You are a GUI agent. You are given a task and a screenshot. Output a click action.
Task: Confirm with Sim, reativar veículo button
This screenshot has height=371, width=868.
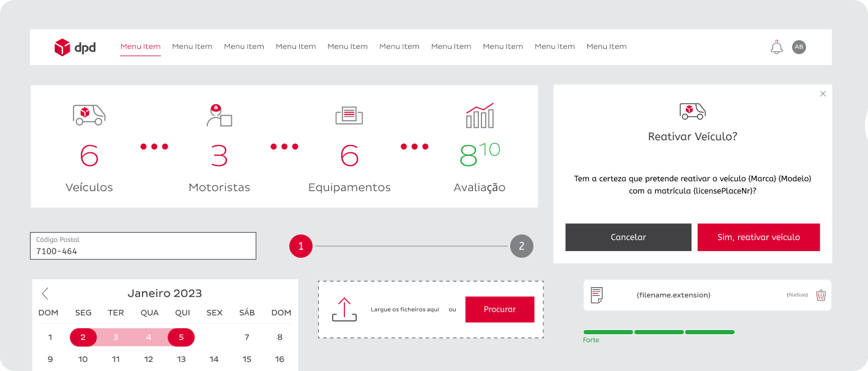759,237
